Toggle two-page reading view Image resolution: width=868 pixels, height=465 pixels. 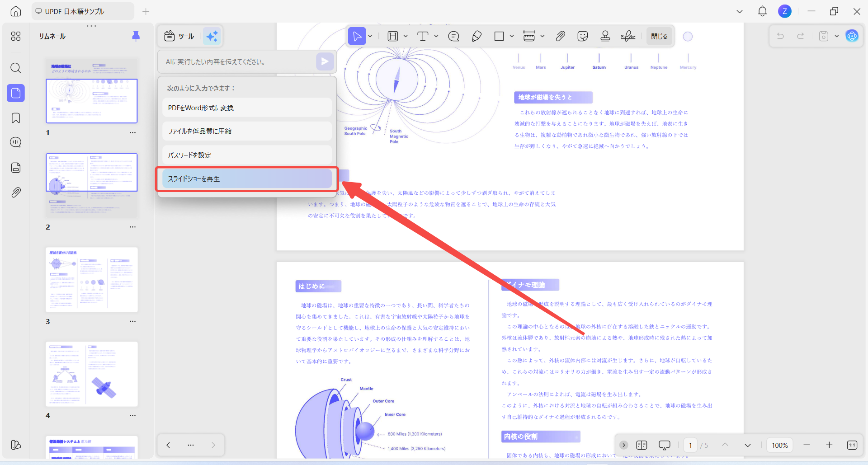[642, 445]
